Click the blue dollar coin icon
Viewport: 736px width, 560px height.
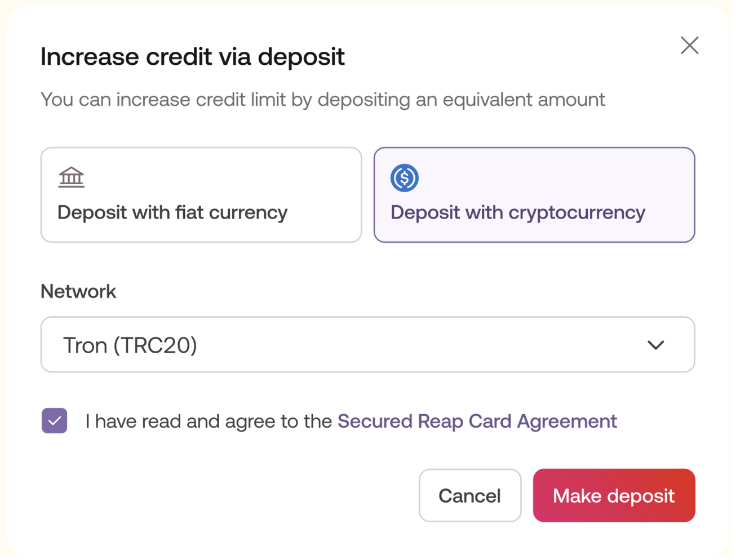tap(404, 178)
